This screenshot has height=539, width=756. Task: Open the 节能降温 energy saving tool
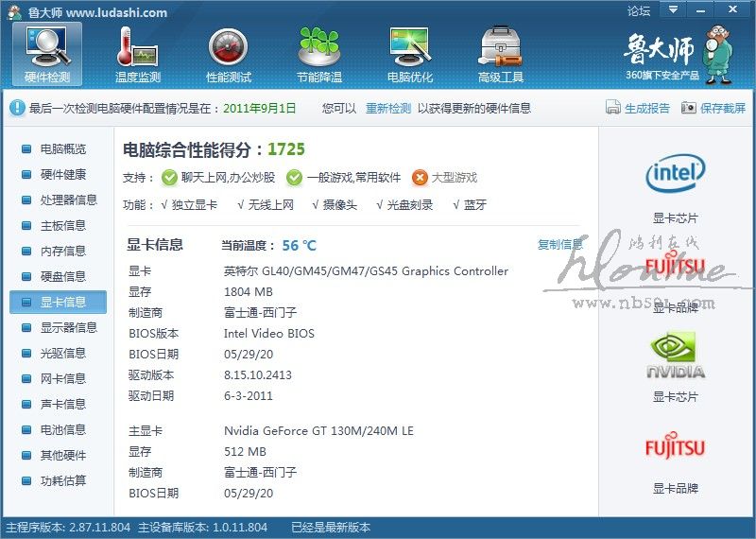pos(319,55)
